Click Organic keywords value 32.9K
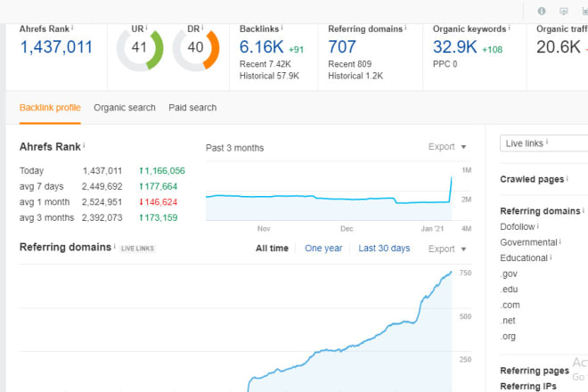This screenshot has width=588, height=392. [455, 47]
